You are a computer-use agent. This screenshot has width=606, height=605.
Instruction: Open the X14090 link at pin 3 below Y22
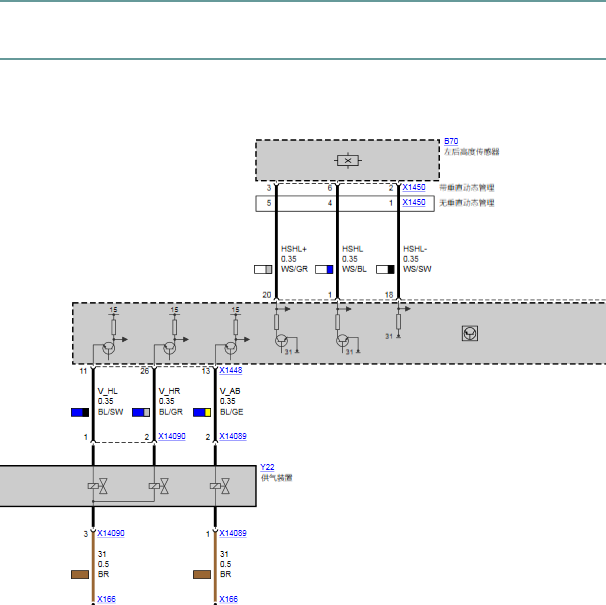click(111, 533)
